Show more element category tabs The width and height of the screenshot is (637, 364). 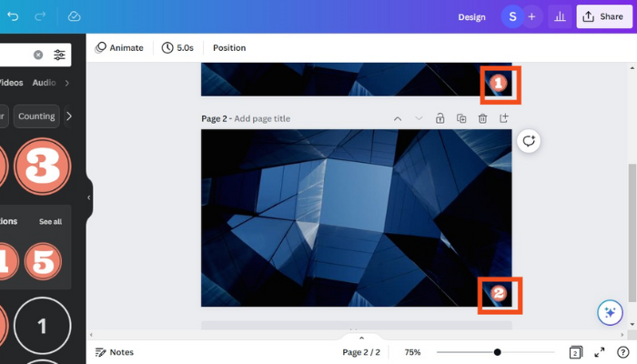point(67,83)
